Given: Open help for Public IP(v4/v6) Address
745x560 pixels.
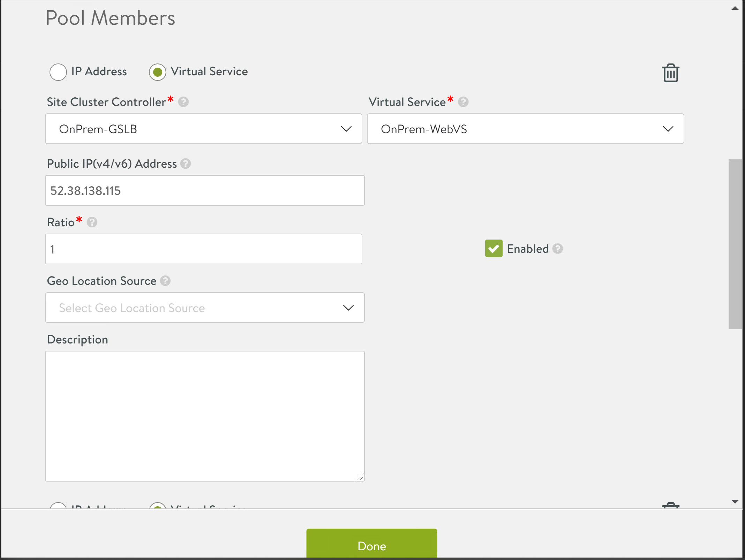Looking at the screenshot, I should [186, 164].
